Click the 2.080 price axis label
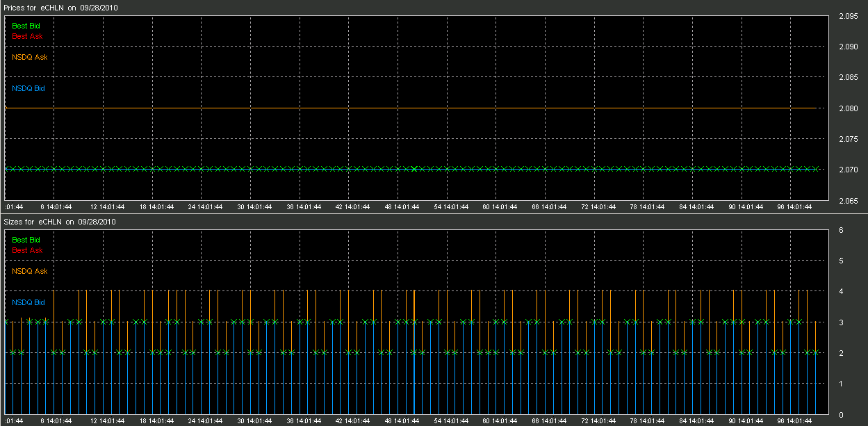This screenshot has width=868, height=426. 849,108
